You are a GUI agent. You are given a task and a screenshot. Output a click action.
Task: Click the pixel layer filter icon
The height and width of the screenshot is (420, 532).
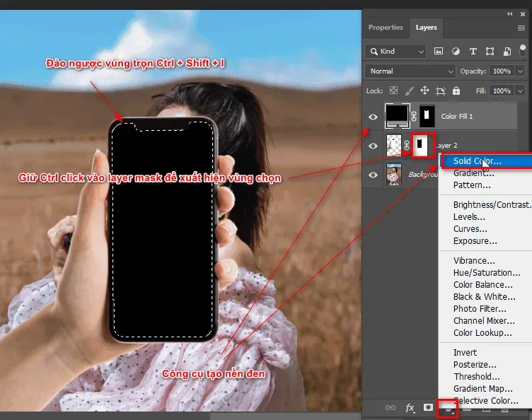(x=439, y=52)
